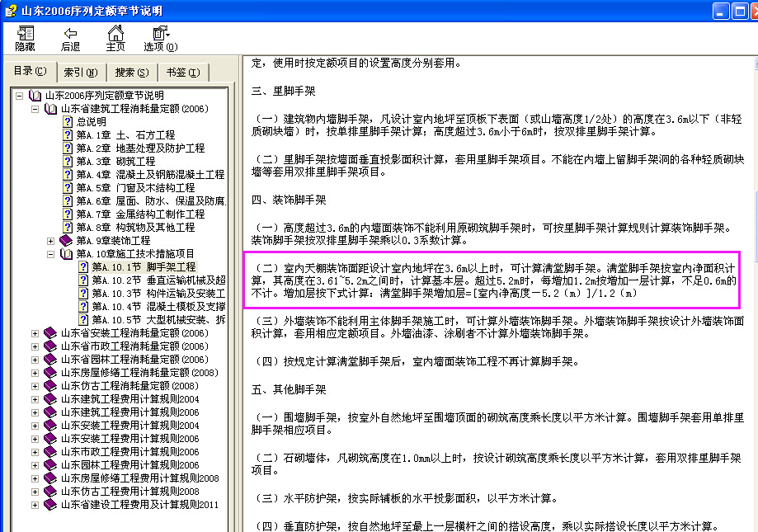Go to 主页 (Home) toolbar button
Image resolution: width=758 pixels, height=532 pixels.
(x=115, y=39)
